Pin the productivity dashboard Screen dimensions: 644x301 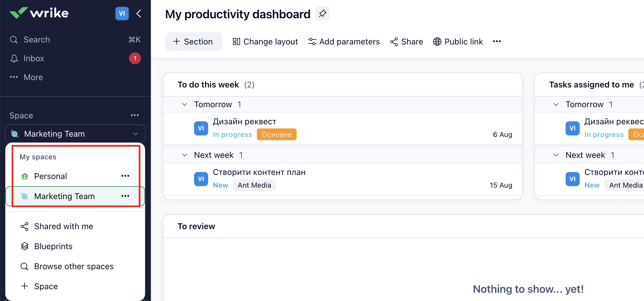pyautogui.click(x=323, y=14)
